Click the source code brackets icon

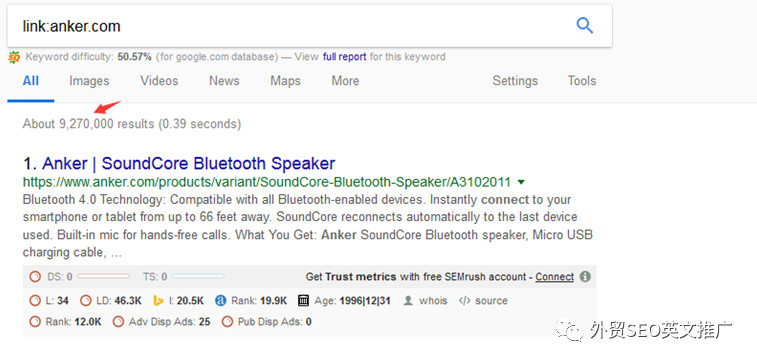pos(464,301)
